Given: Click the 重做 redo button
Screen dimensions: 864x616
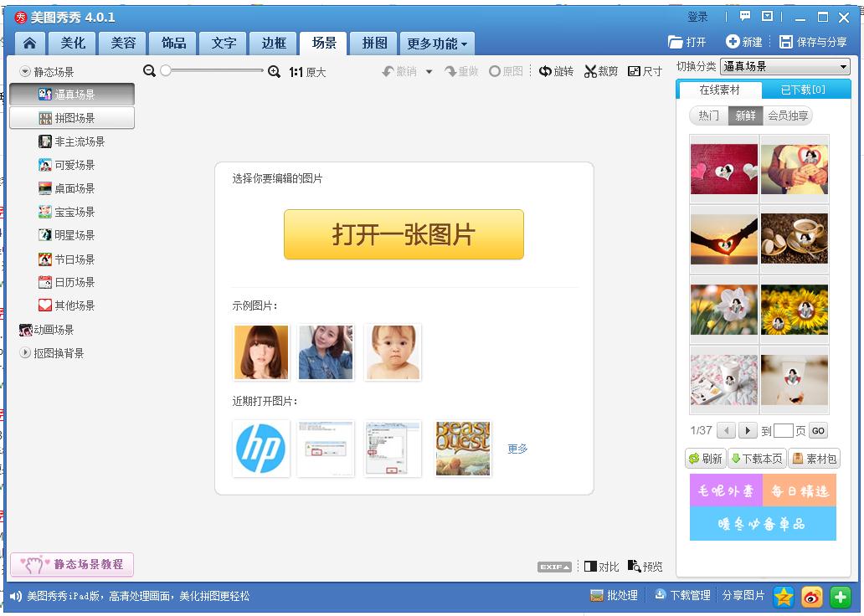Looking at the screenshot, I should click(x=461, y=72).
